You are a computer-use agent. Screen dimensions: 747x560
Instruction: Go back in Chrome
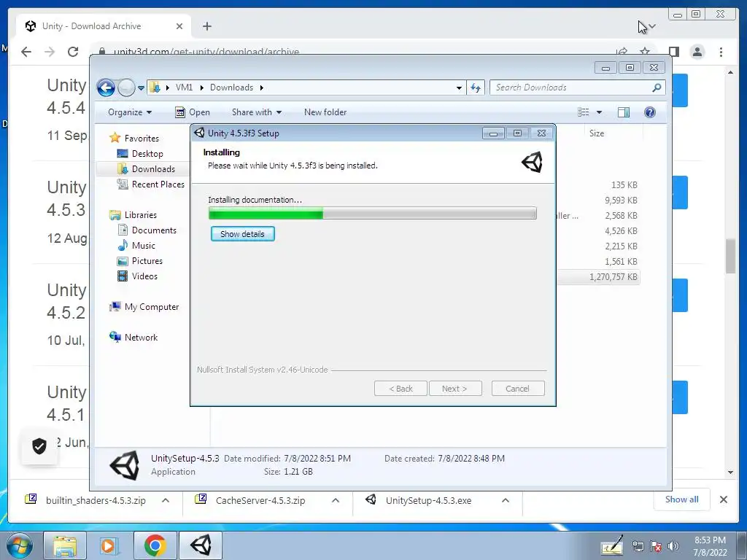(x=26, y=52)
